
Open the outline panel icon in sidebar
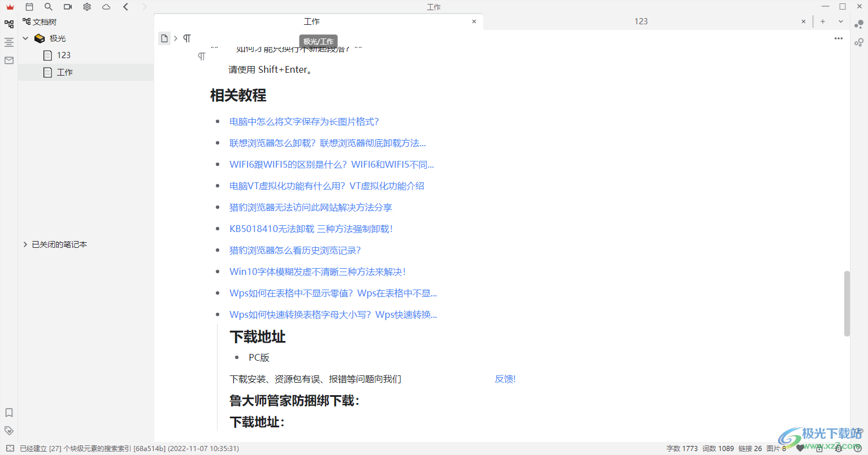[8, 42]
